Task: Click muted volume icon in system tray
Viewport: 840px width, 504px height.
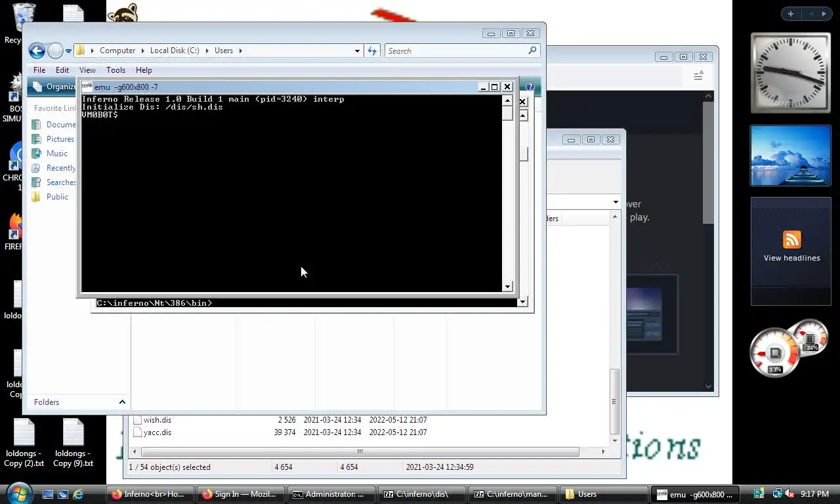Action: click(789, 494)
